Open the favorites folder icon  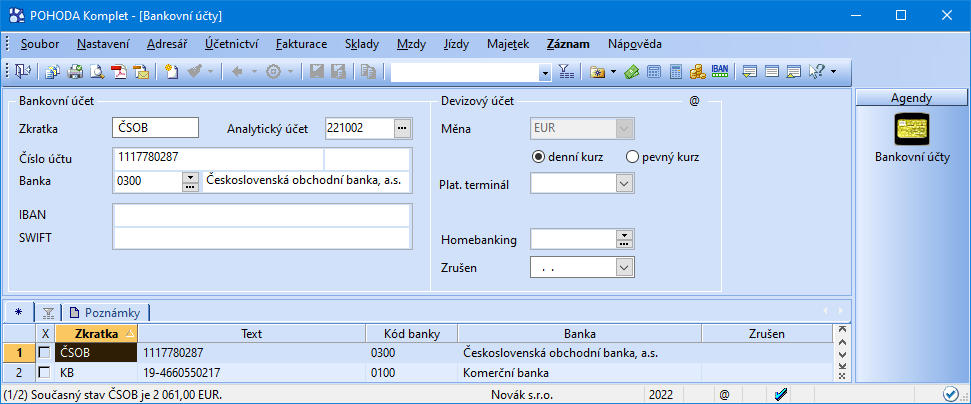[598, 71]
